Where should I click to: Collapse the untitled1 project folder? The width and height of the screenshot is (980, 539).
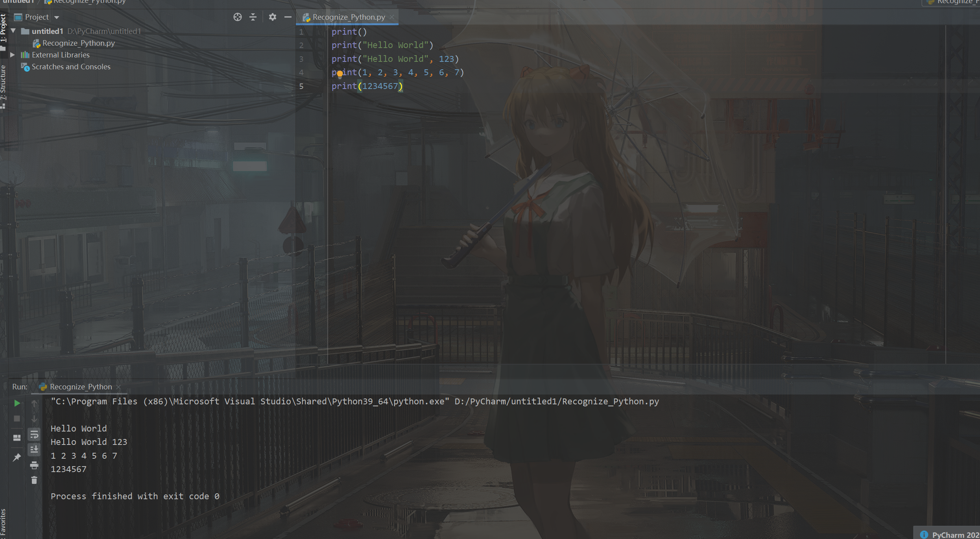point(13,31)
